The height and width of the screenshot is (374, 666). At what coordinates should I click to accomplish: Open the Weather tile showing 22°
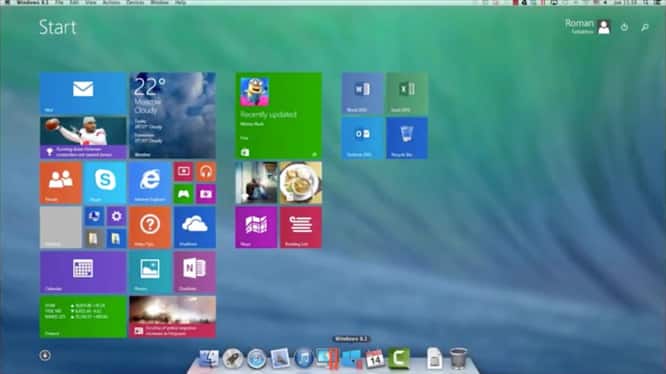[x=172, y=115]
